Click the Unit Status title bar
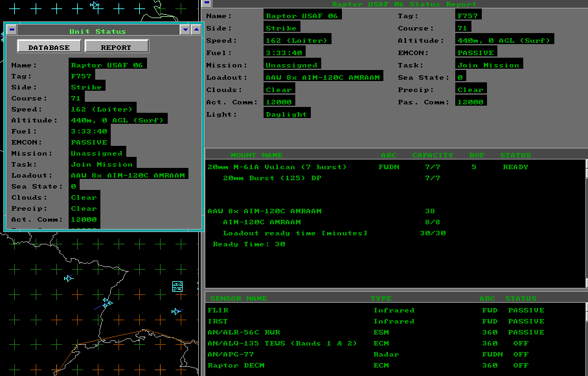588x376 pixels. point(97,31)
